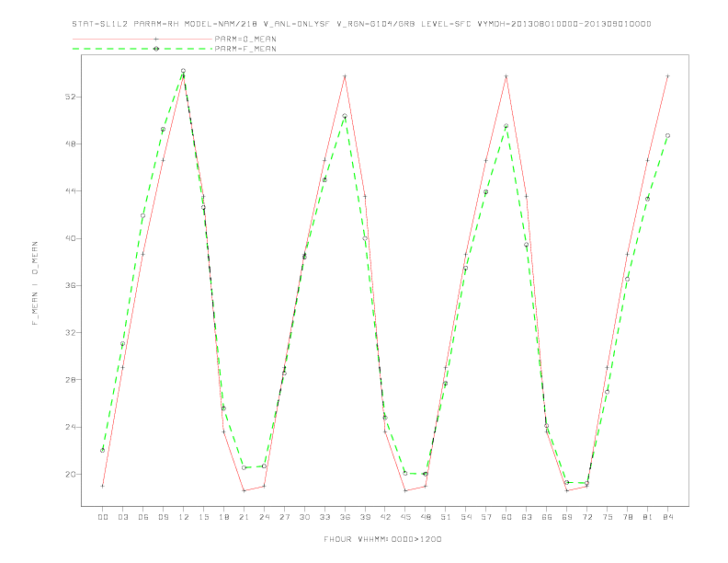Click forecast hour 42 x-axis label
728x563 pixels.
tap(385, 517)
